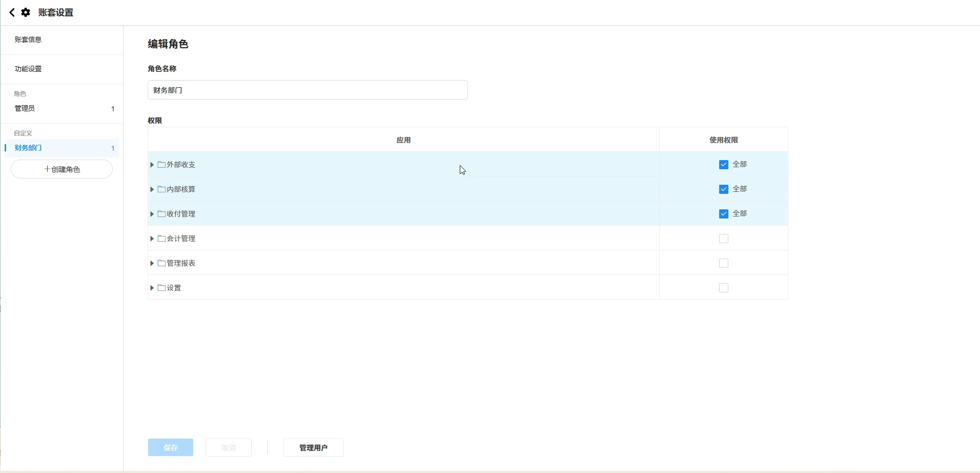Open 功能设置 in the sidebar
This screenshot has height=473, width=980.
28,69
